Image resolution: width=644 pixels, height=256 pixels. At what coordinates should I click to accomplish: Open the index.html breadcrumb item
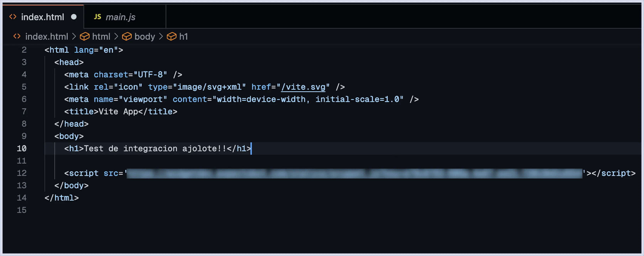pyautogui.click(x=46, y=36)
